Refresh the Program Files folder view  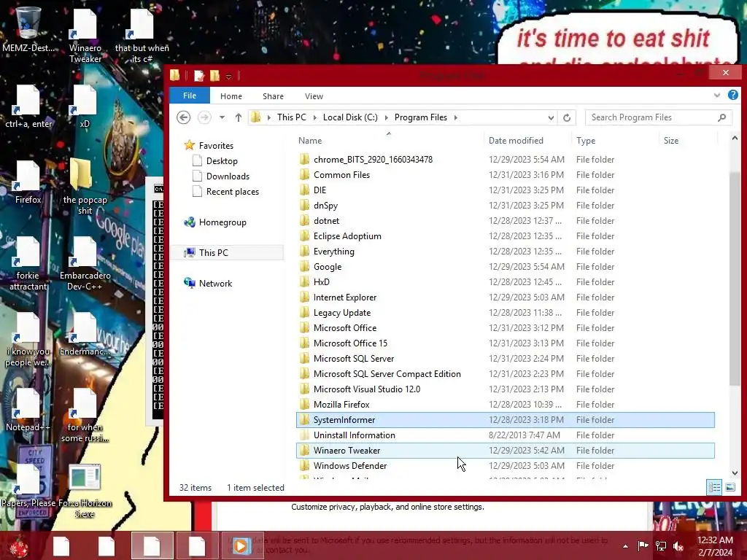[x=566, y=117]
